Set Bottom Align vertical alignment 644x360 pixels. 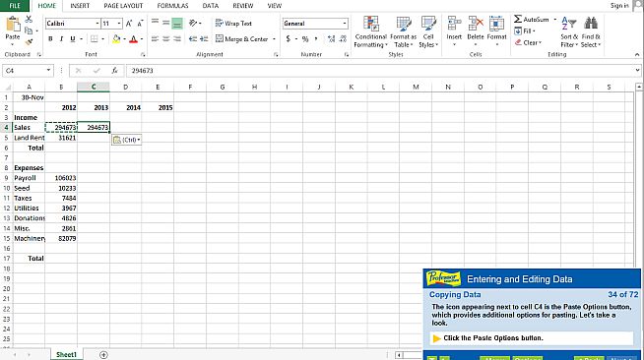(177, 23)
